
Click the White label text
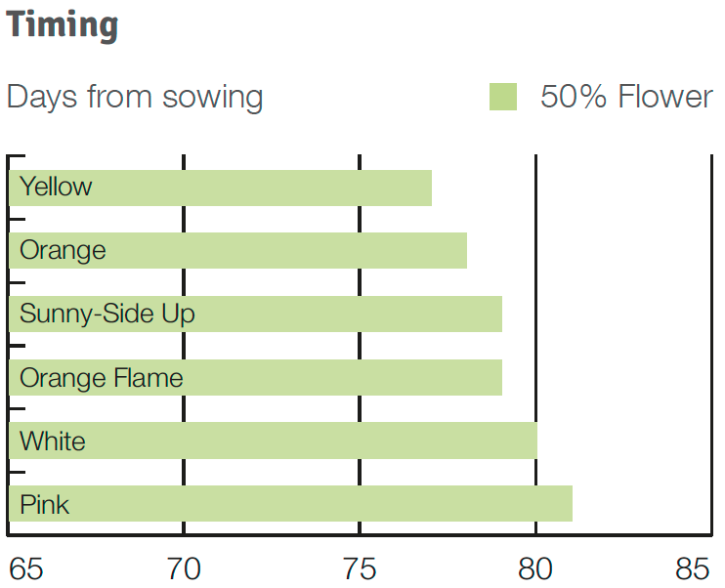point(53,441)
